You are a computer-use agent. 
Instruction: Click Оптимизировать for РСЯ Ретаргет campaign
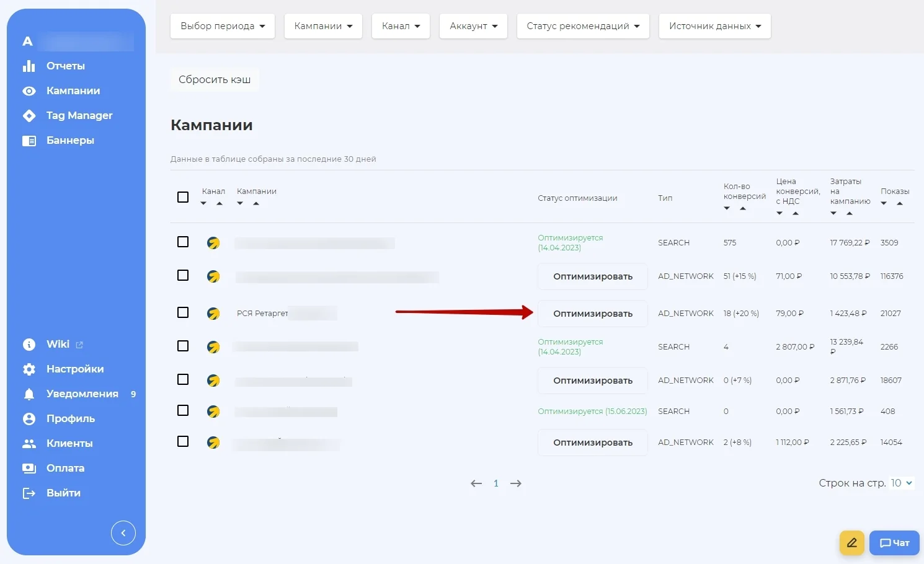point(593,314)
